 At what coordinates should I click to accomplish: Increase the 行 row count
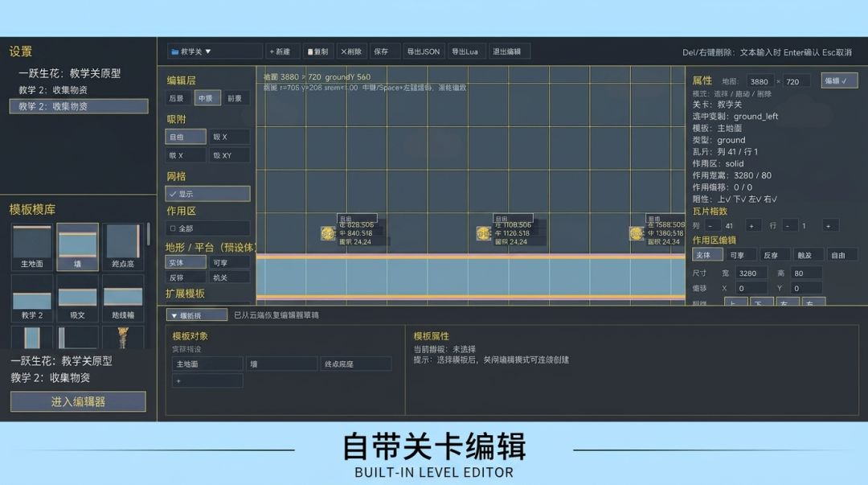[x=829, y=225]
